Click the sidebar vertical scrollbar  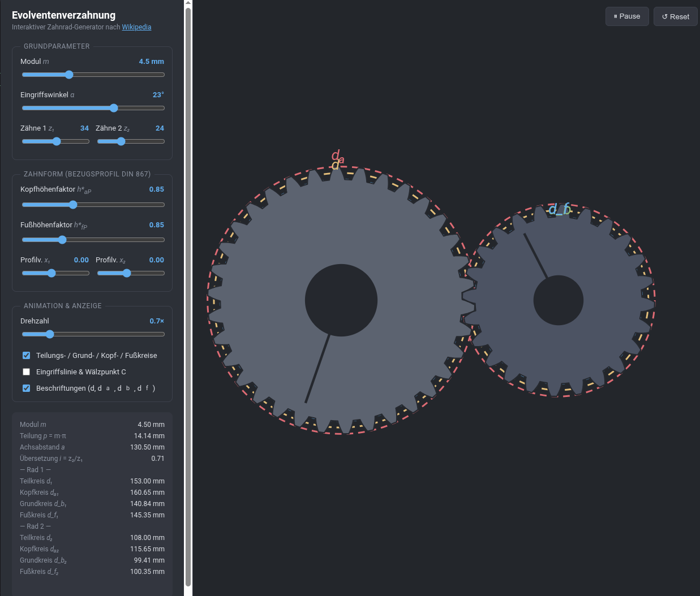pos(188,297)
